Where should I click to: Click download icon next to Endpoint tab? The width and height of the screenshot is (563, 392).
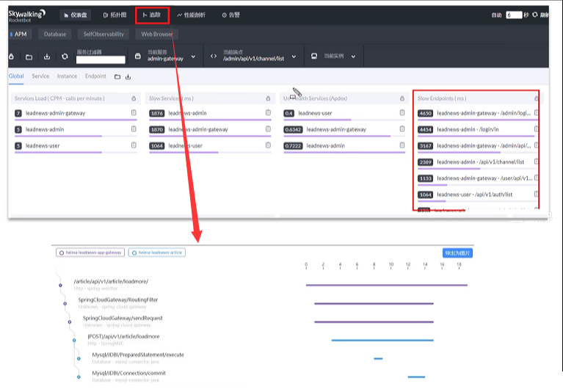(128, 77)
